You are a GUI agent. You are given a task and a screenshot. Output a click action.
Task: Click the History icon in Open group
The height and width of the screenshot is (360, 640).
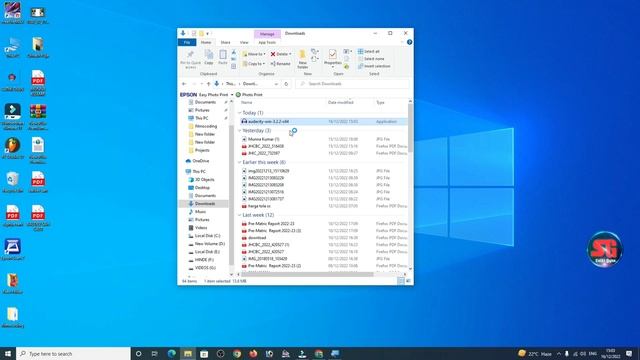click(x=346, y=67)
